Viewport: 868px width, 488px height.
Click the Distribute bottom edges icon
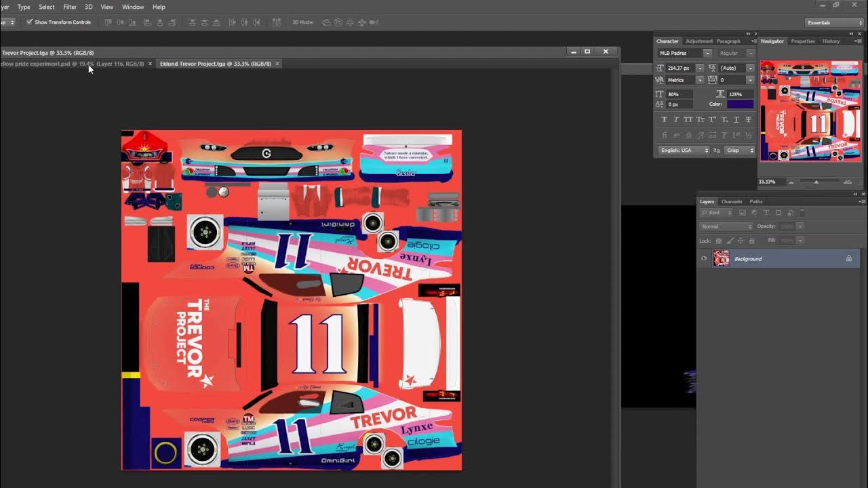click(216, 22)
